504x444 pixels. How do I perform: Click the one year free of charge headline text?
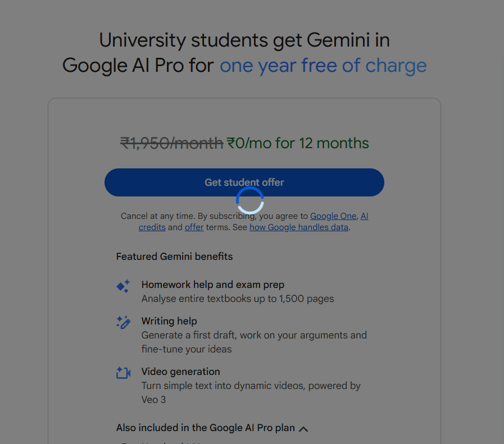(x=323, y=66)
